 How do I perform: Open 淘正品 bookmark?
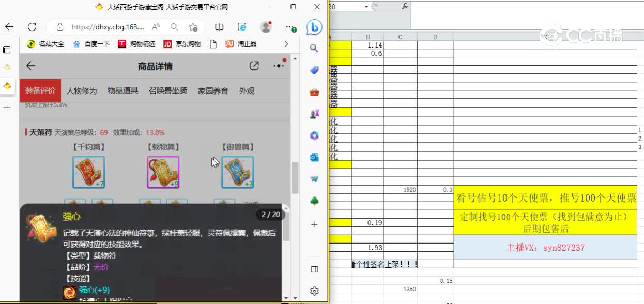241,44
